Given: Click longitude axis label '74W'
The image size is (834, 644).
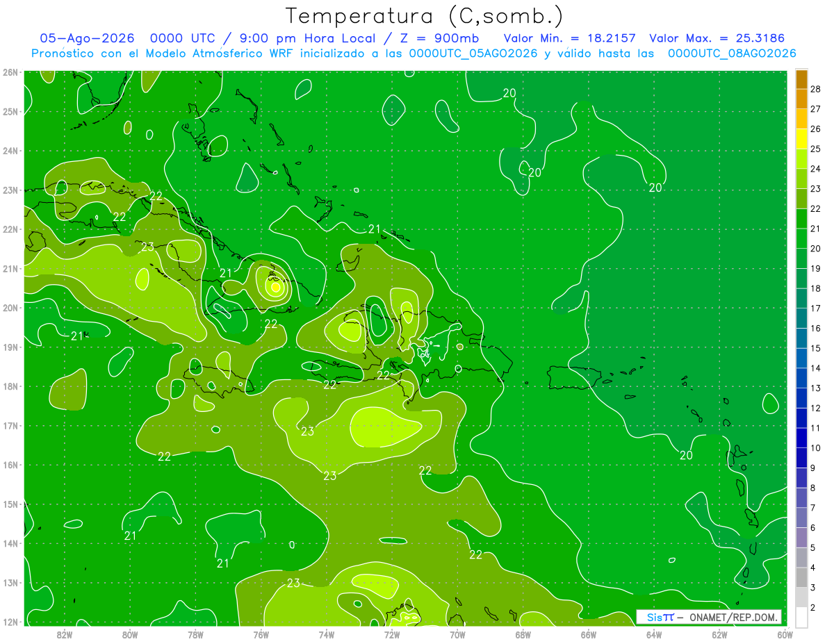Looking at the screenshot, I should pyautogui.click(x=327, y=634).
